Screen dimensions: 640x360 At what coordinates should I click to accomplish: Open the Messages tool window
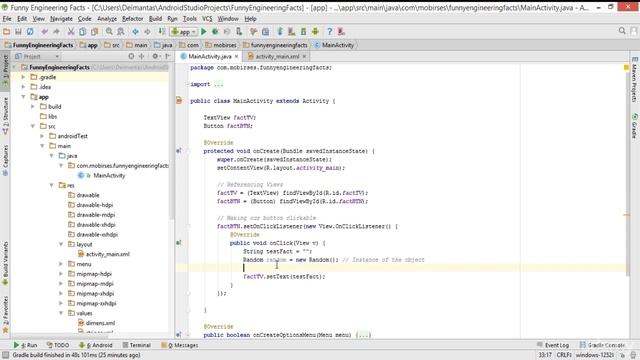point(180,345)
